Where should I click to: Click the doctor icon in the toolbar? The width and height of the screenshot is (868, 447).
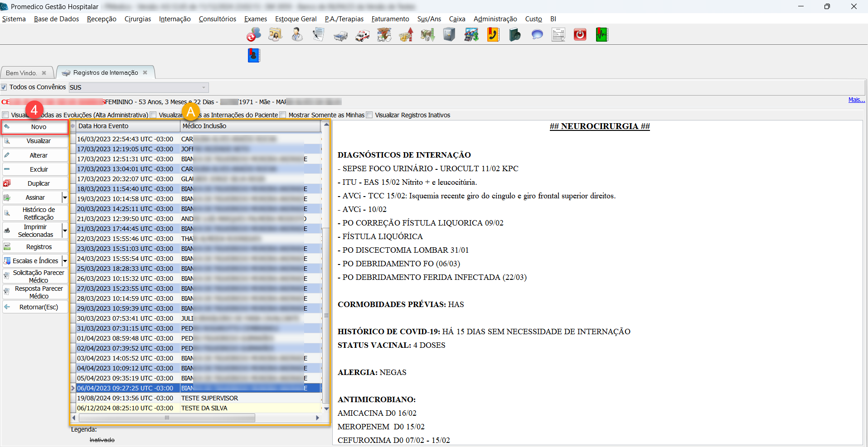pos(297,35)
